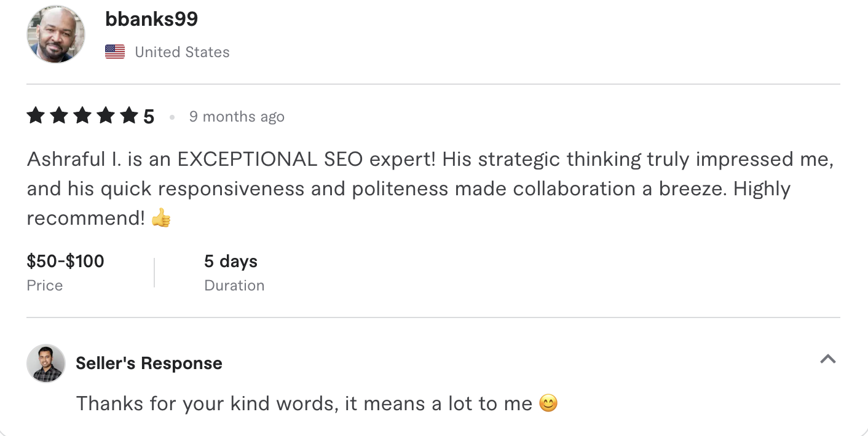Click the smiling emoji in seller's response
This screenshot has height=436, width=868.
pos(547,403)
